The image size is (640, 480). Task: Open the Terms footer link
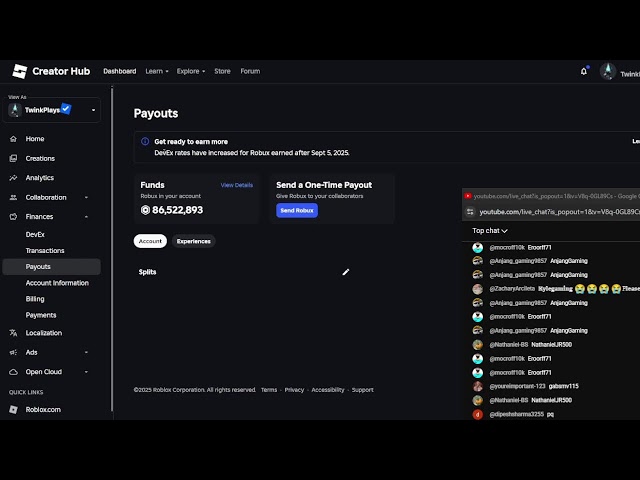point(269,390)
